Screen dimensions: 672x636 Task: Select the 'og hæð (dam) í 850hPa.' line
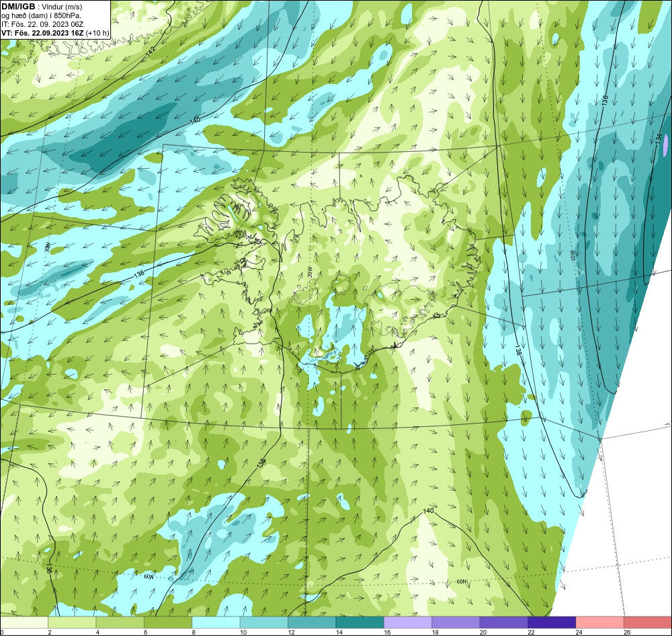pyautogui.click(x=42, y=15)
